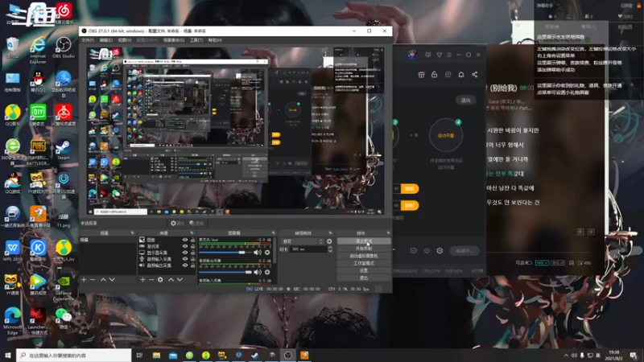Open transition properties gear next to 渐变
The image size is (644, 362).
[x=329, y=241]
